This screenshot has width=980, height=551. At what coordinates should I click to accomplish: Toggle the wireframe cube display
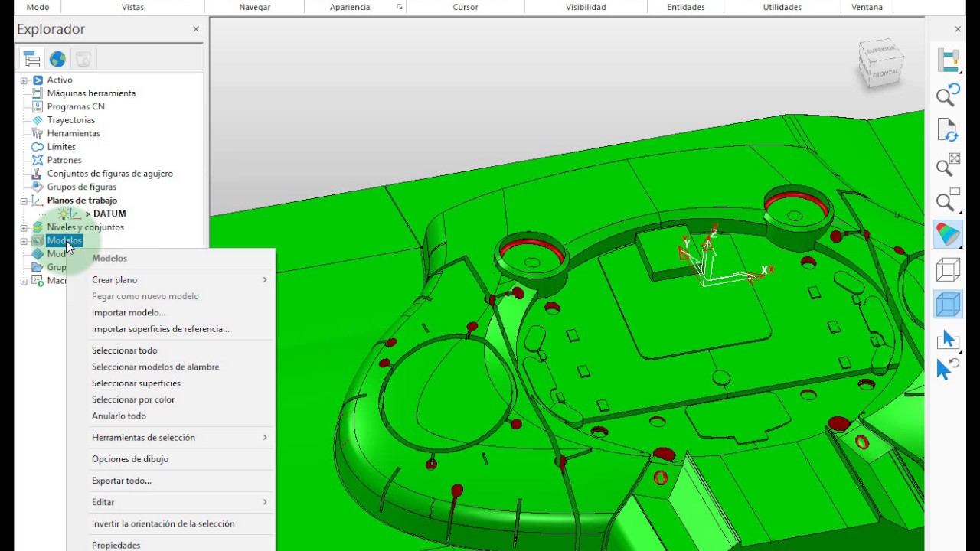949,269
